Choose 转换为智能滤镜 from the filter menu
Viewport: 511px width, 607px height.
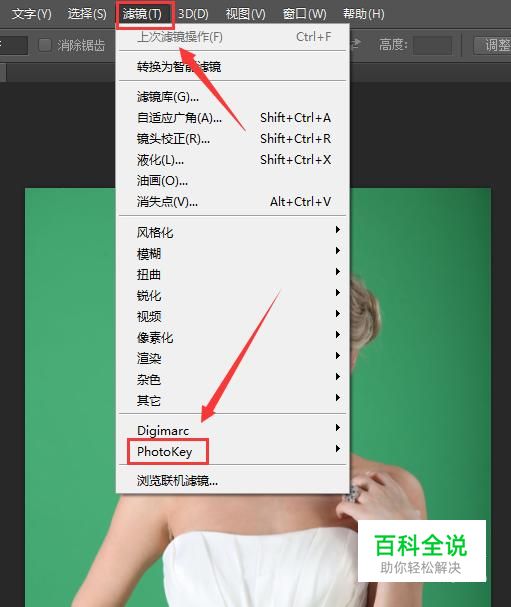click(x=233, y=67)
